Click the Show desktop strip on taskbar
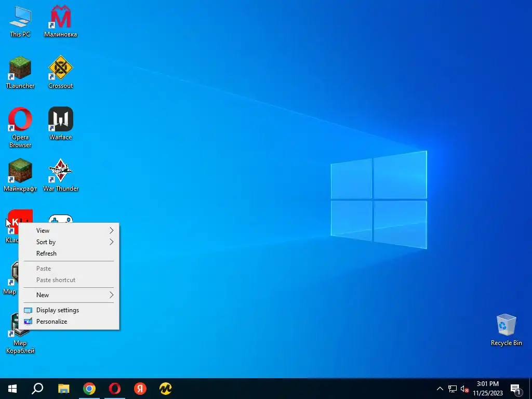 530,389
